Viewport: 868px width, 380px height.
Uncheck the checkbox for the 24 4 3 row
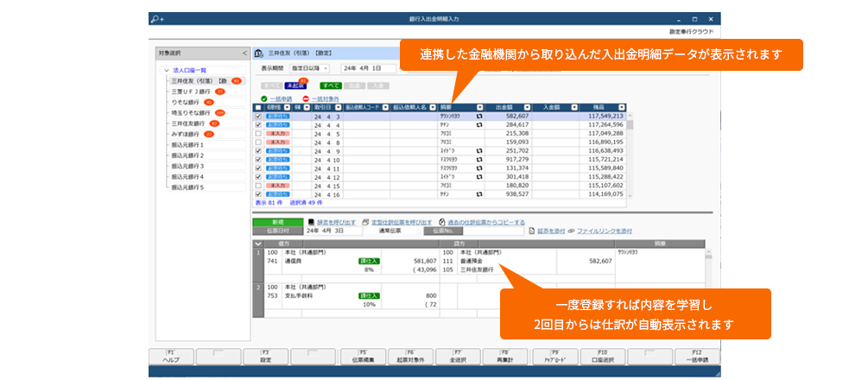[258, 116]
